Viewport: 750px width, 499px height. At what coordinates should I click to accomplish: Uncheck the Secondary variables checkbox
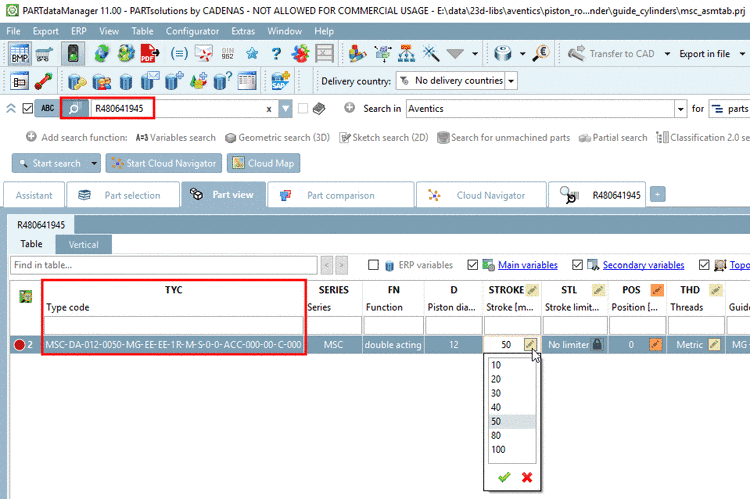click(577, 265)
